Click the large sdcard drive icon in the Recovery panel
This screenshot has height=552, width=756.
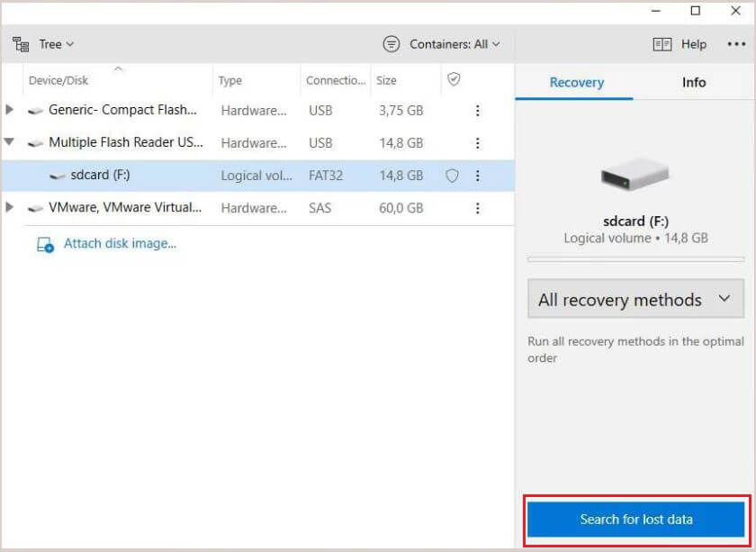pos(635,177)
